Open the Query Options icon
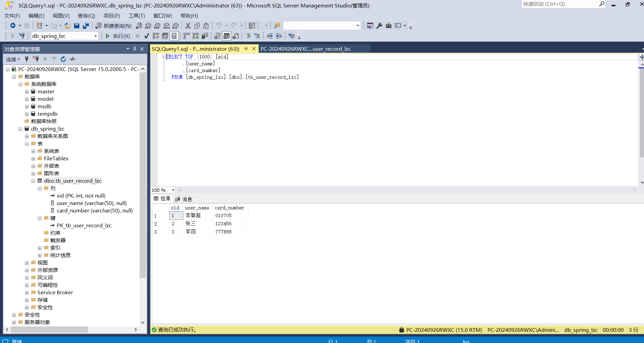 (x=165, y=36)
